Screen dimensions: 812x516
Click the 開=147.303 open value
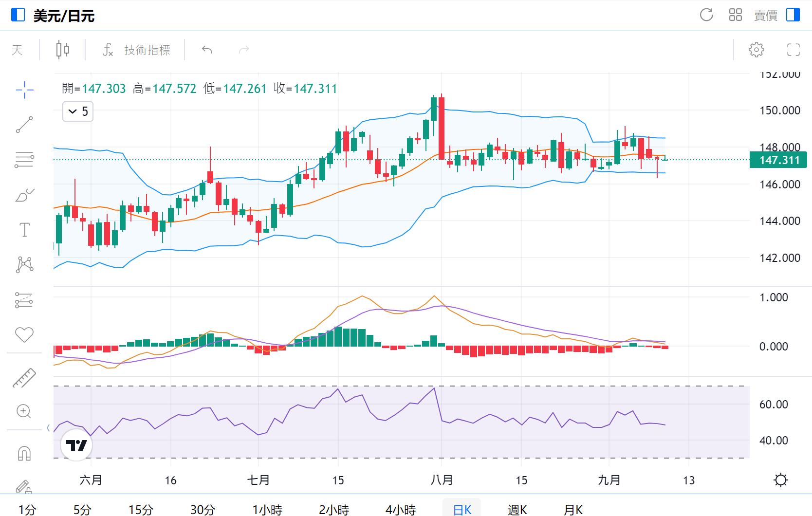point(93,89)
